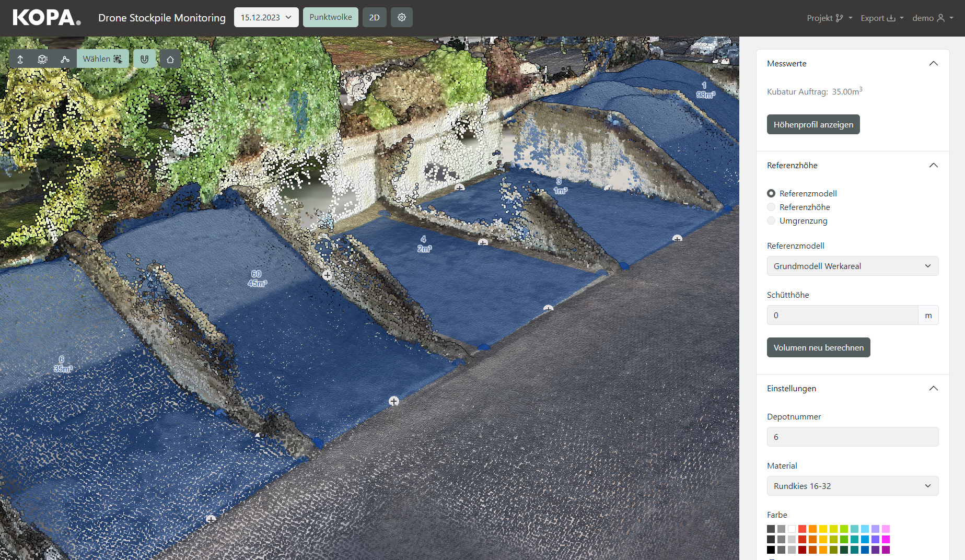Collapse the Referenzhöhe section
Viewport: 965px width, 560px height.
(x=934, y=166)
